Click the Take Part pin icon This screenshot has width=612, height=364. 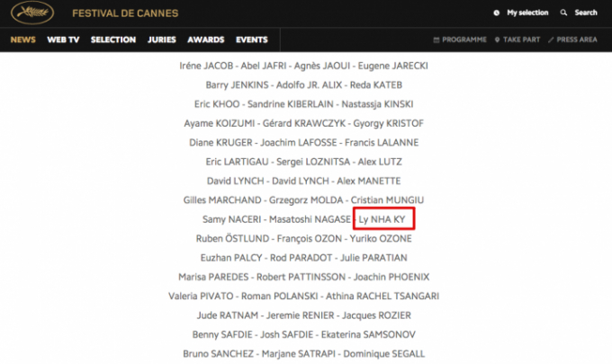point(497,40)
